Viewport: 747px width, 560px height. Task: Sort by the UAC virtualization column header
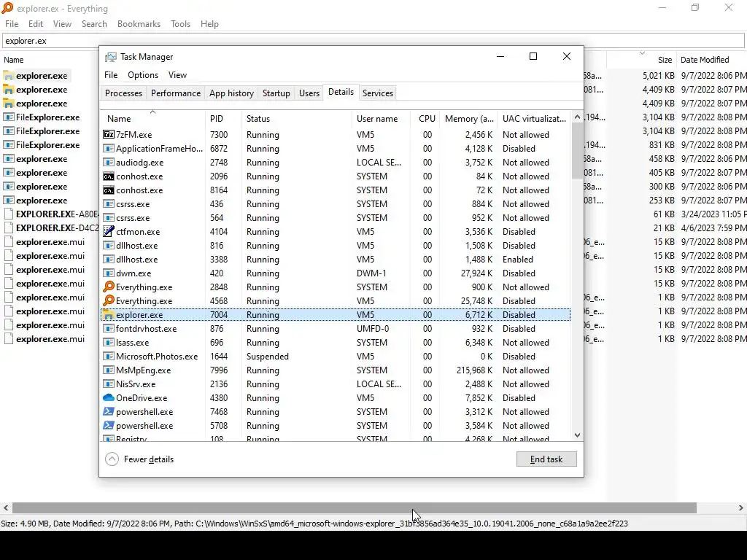pos(534,119)
